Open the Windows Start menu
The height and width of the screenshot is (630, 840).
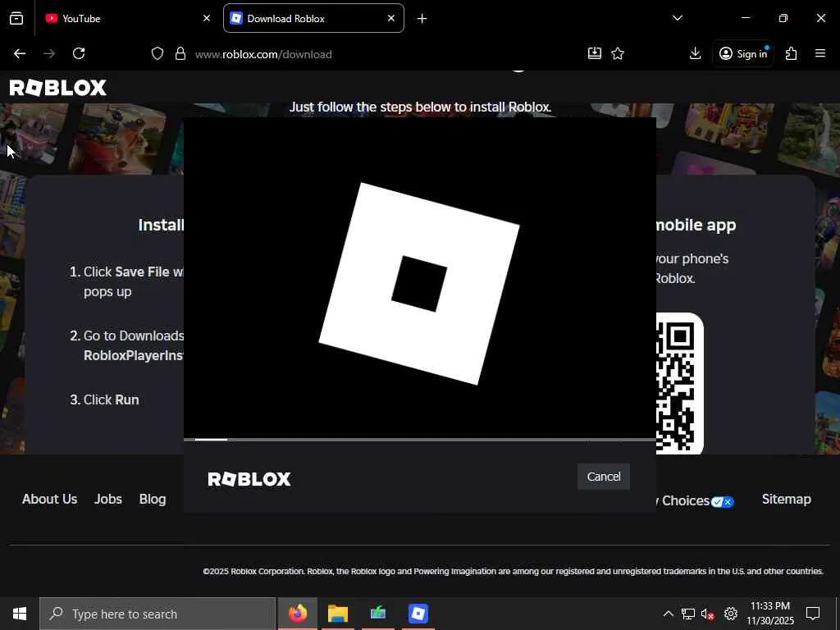pos(20,614)
